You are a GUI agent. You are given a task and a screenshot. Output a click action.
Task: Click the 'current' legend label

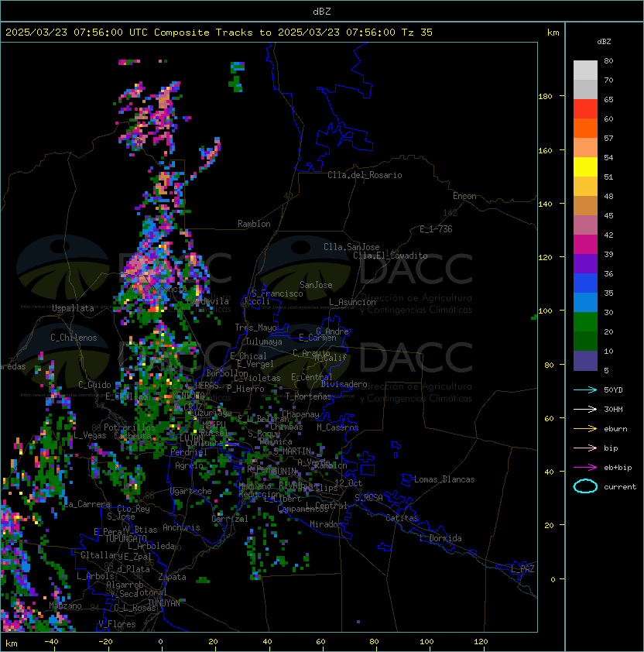[x=620, y=487]
